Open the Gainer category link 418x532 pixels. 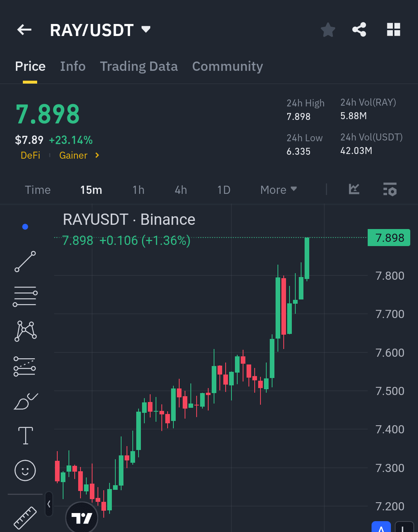73,155
